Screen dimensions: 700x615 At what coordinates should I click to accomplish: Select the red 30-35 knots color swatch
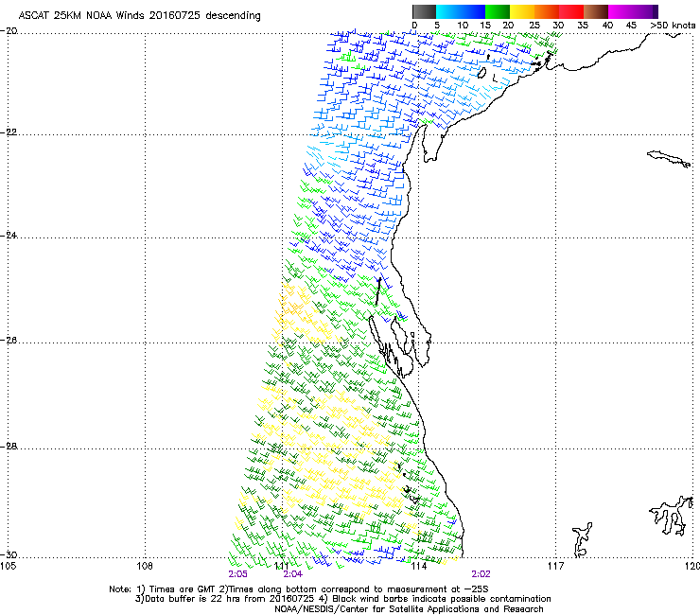click(x=571, y=11)
